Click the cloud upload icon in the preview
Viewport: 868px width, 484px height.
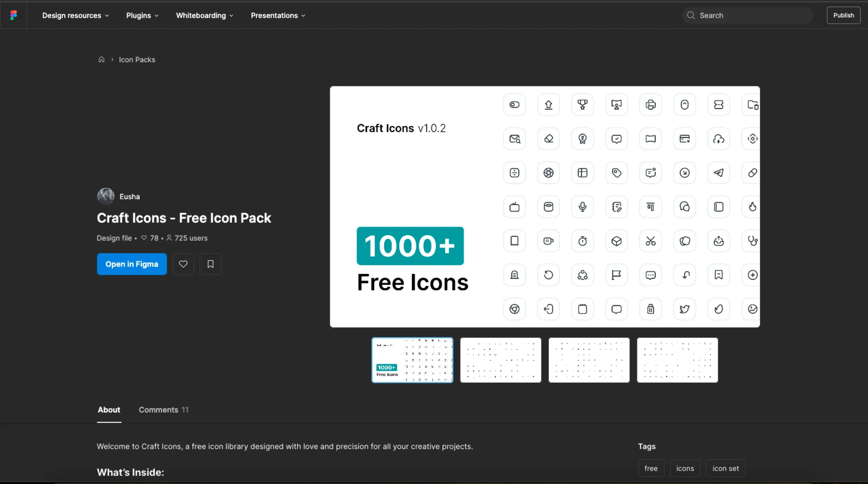pos(718,139)
